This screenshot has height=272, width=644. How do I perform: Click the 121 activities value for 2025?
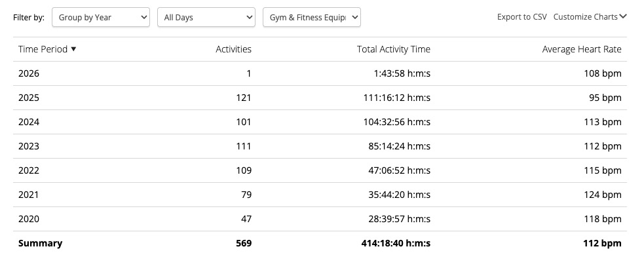tap(244, 98)
